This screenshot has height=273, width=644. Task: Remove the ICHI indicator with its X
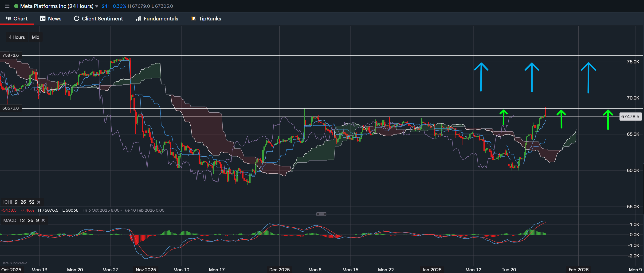click(x=39, y=202)
